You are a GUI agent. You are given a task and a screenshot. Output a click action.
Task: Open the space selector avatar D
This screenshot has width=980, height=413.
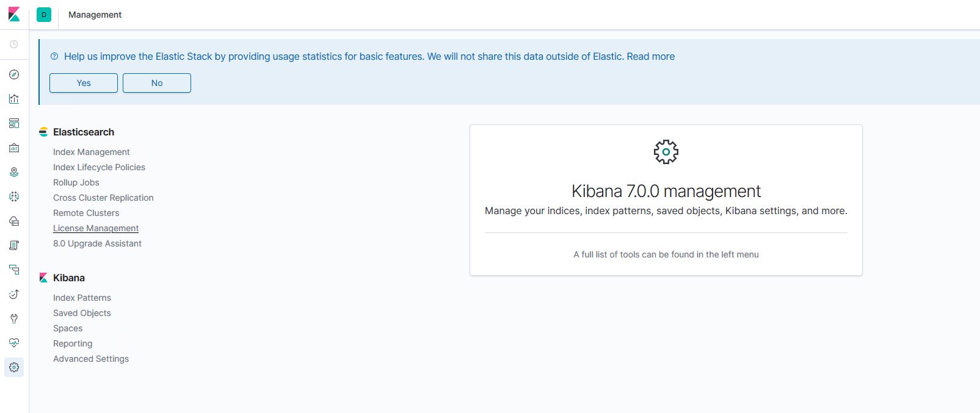[x=44, y=15]
